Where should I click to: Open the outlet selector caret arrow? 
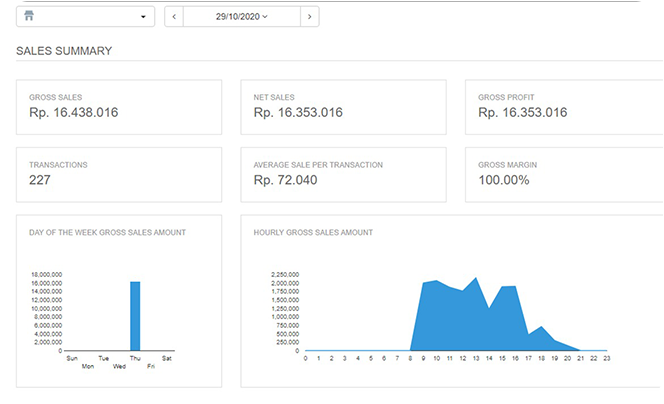[x=143, y=17]
